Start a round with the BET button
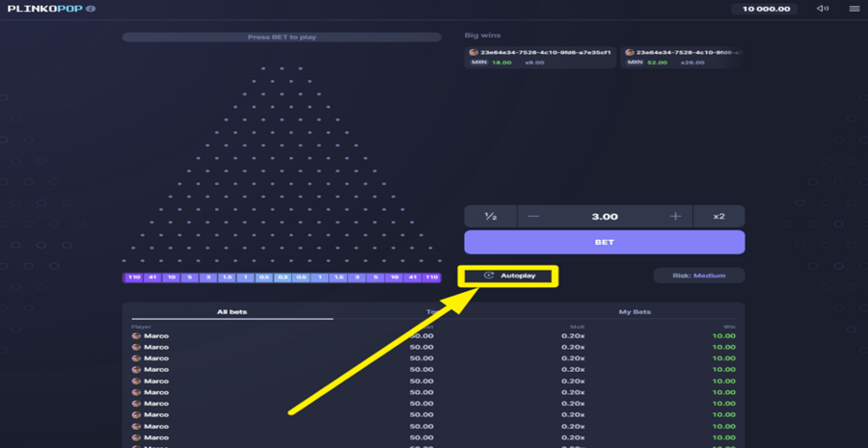 click(x=605, y=242)
